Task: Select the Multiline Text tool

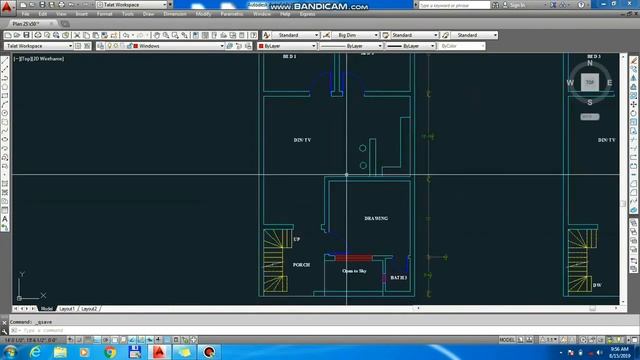Action: (5, 219)
